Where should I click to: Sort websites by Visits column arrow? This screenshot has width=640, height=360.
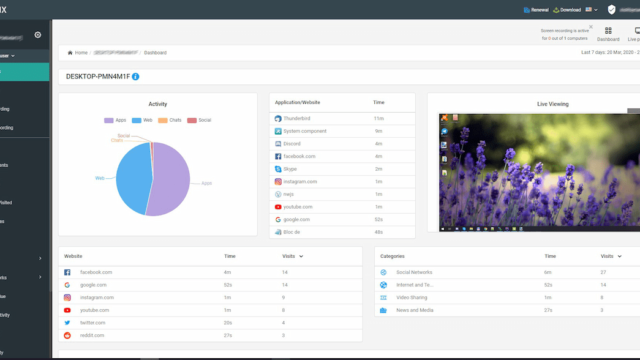coord(301,256)
